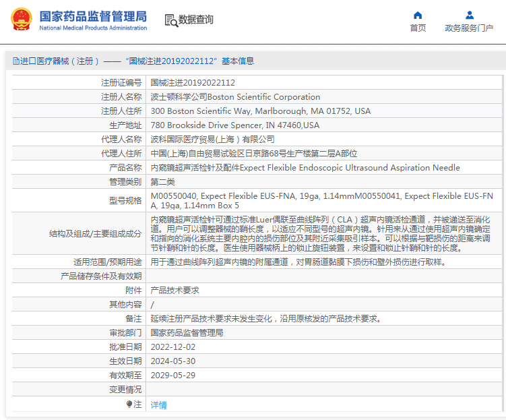
Task: Select the Boston Scientific Corporation registrant value
Action: (324, 97)
